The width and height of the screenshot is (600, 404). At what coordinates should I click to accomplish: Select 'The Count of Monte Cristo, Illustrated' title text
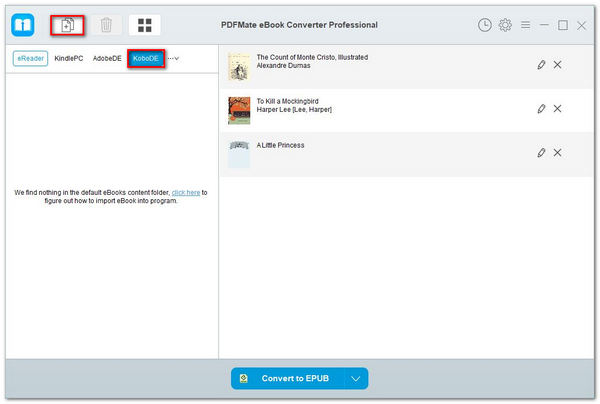tap(312, 57)
